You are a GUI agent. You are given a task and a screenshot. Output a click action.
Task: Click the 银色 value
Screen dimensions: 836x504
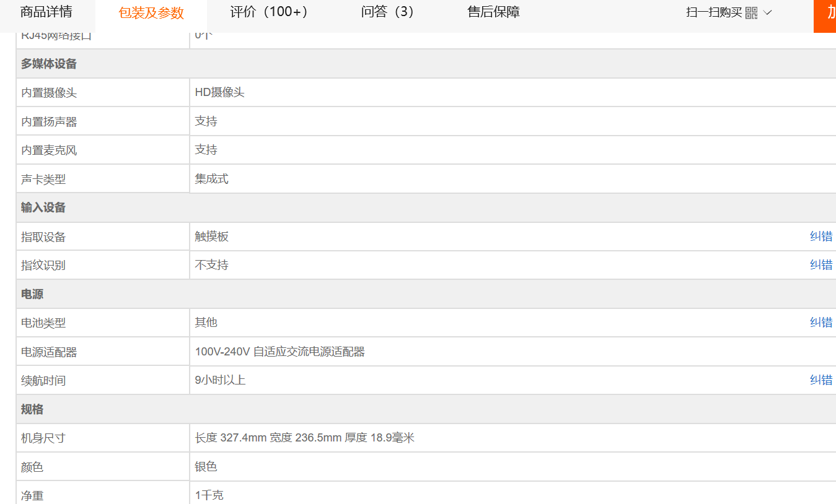pyautogui.click(x=206, y=467)
